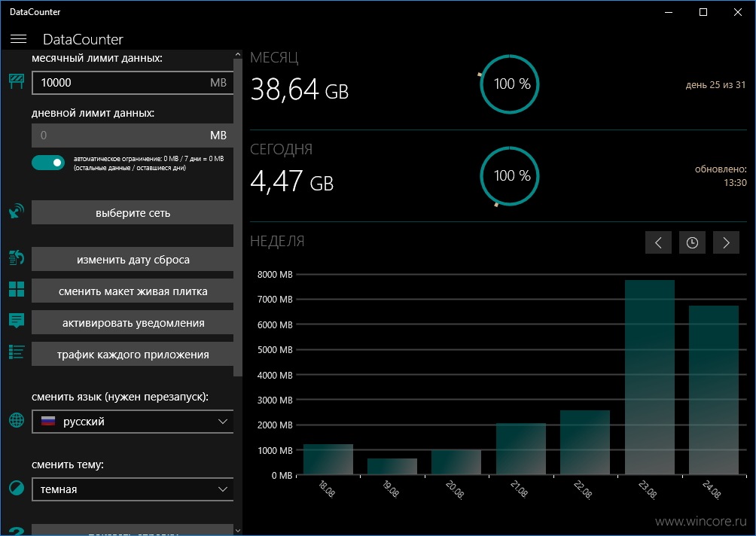The image size is (756, 536).
Task: Click the monthly data limit field with 10000
Action: point(133,82)
